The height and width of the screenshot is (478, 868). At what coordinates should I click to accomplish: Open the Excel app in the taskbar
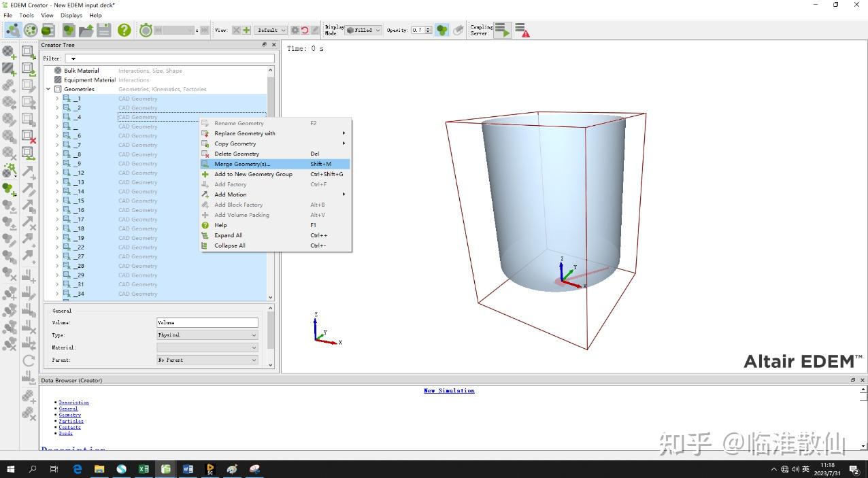pyautogui.click(x=144, y=469)
